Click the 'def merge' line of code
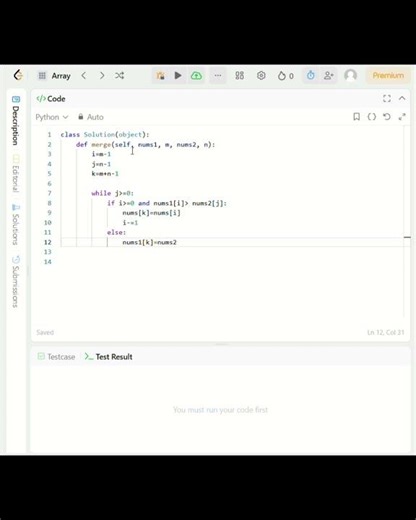Viewport: 416px width, 520px height. click(x=145, y=145)
